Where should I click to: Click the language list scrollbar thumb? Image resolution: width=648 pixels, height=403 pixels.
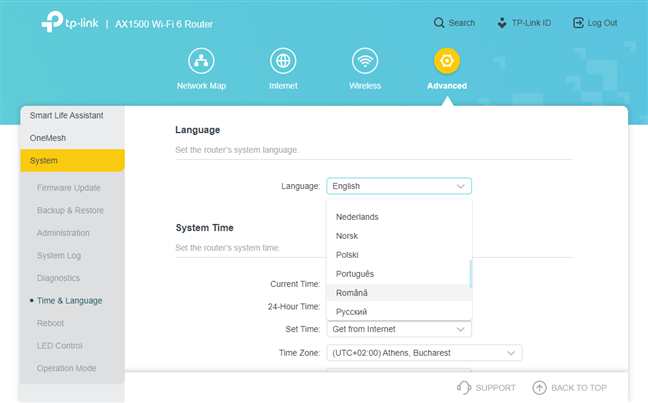click(471, 274)
